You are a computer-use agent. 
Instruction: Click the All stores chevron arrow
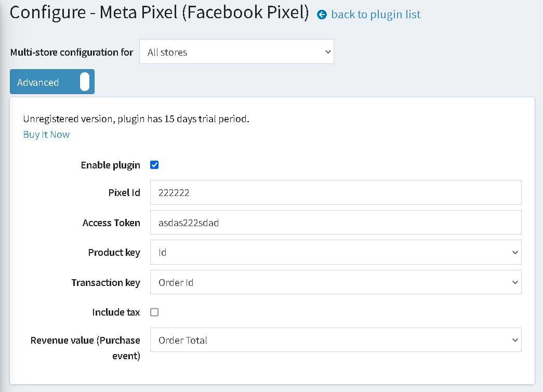(327, 51)
